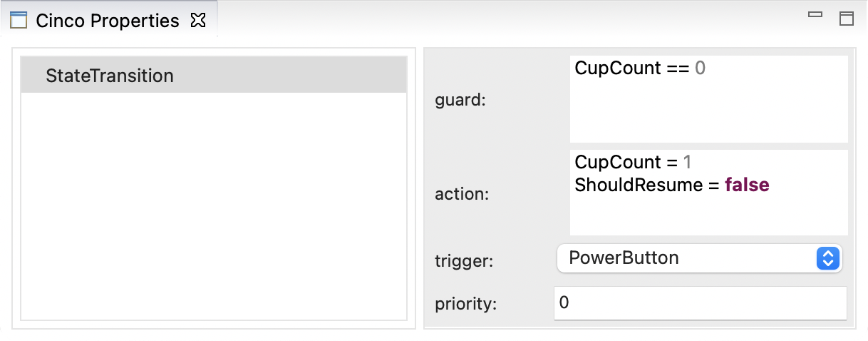Click the priority input field

700,303
